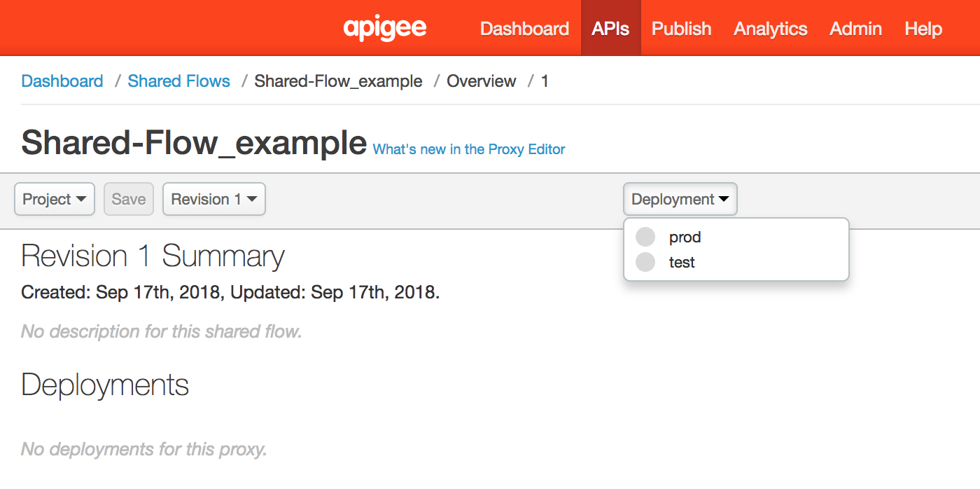The image size is (980, 489).
Task: Collapse the Deployment dropdown
Action: pyautogui.click(x=680, y=199)
